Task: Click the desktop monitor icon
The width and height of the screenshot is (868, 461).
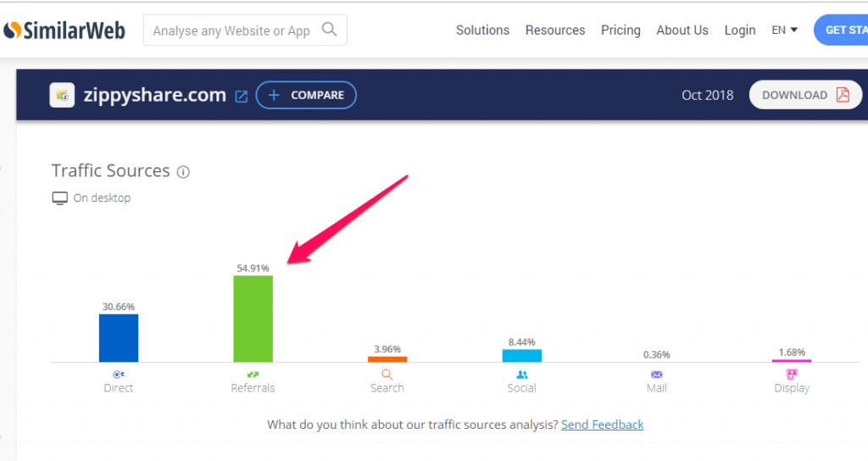Action: point(60,198)
